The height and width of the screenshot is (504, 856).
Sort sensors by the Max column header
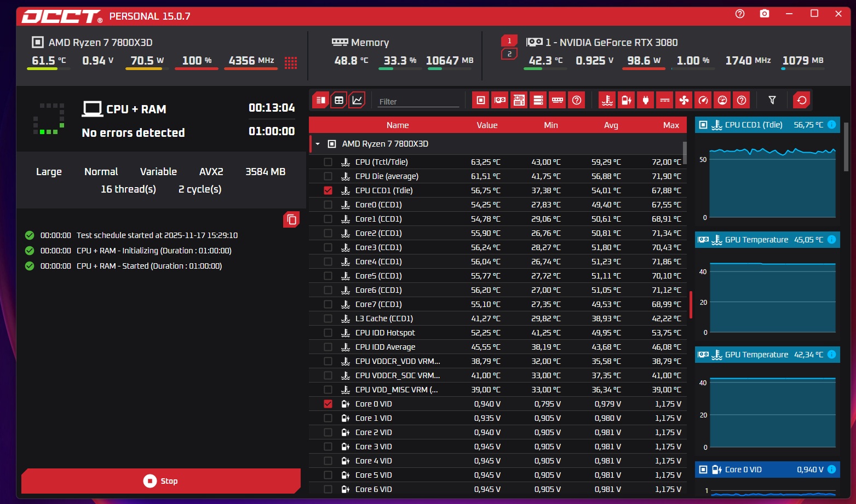[671, 125]
